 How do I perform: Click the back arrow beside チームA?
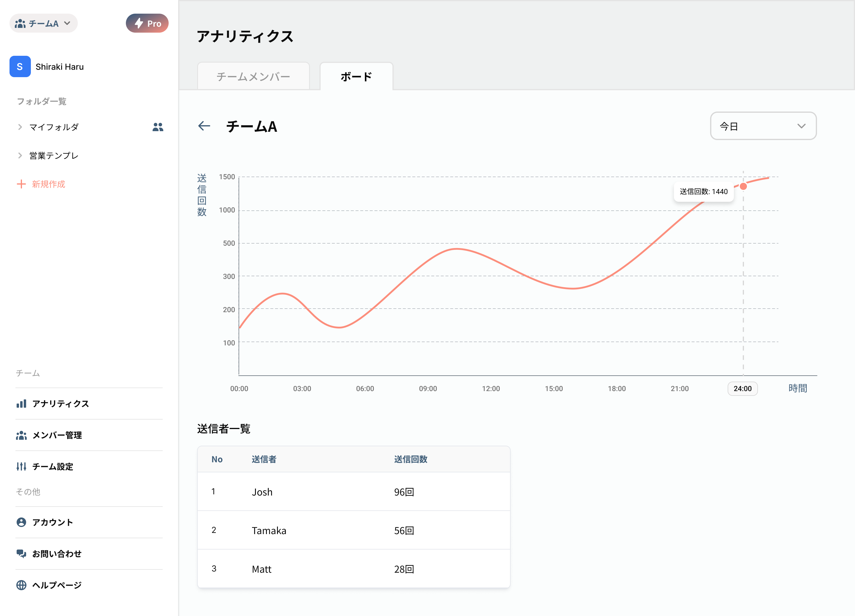click(x=204, y=126)
